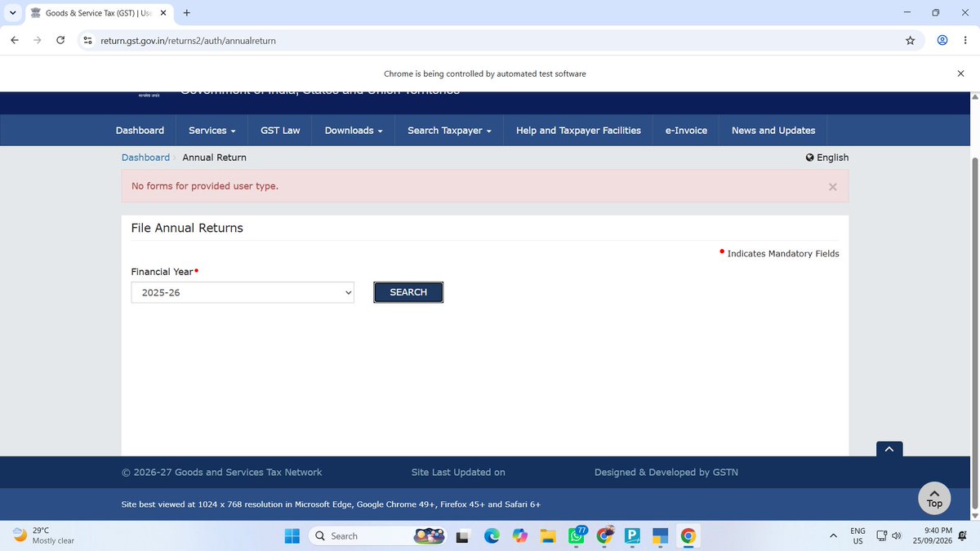Open the GST Law menu item
The image size is (980, 551).
(280, 131)
